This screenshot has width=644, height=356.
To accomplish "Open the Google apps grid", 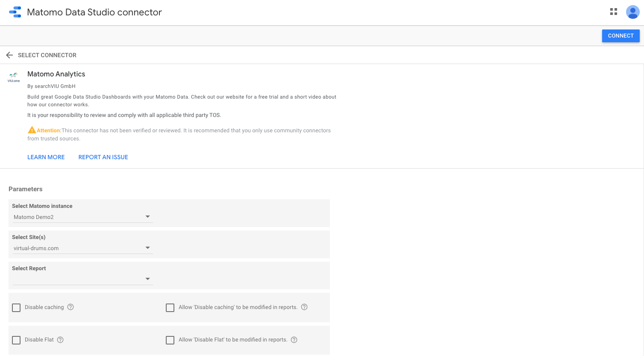I will 614,12.
